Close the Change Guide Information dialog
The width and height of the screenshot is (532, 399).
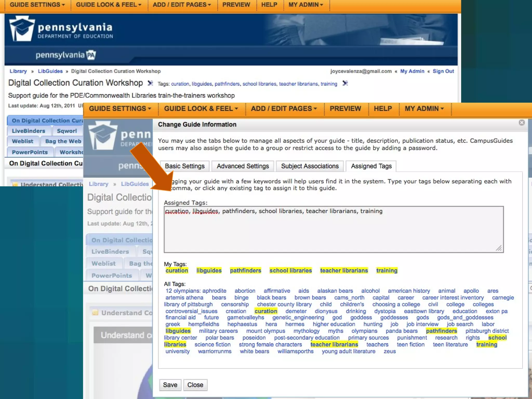(522, 123)
